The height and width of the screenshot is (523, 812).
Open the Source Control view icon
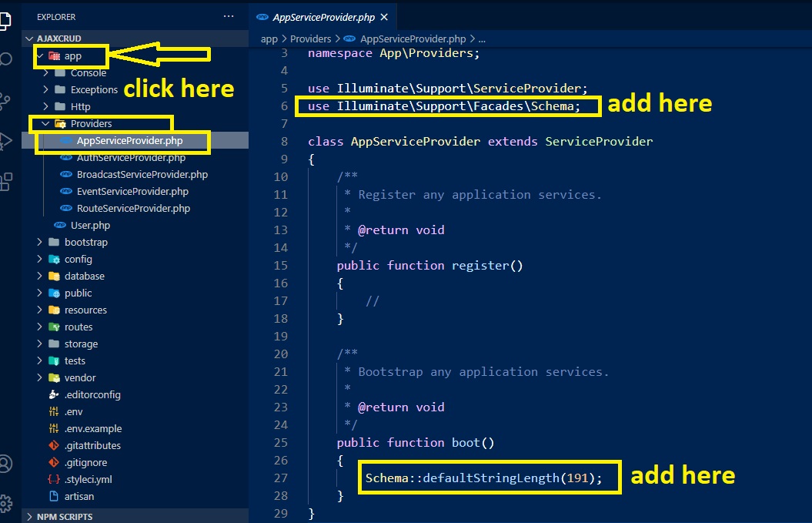click(5, 99)
